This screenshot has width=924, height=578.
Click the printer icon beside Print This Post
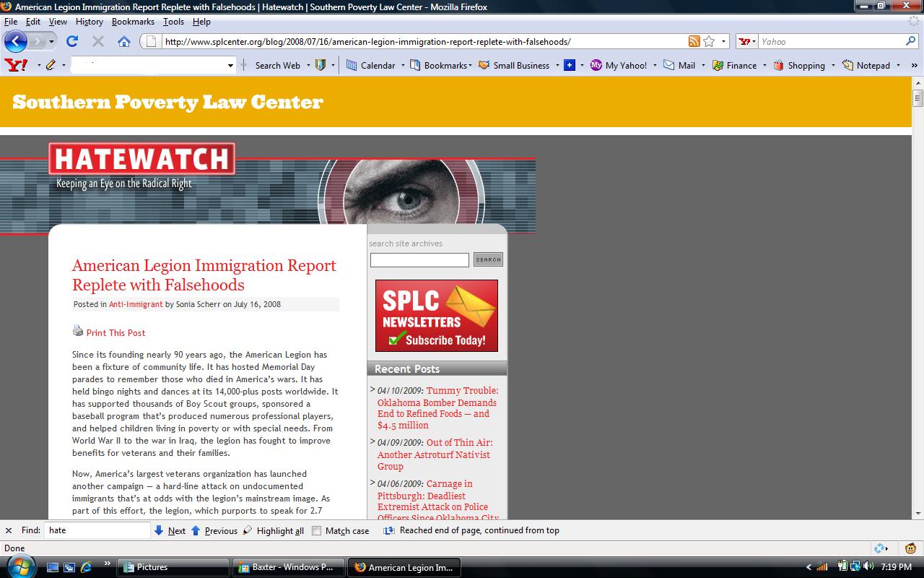click(78, 331)
